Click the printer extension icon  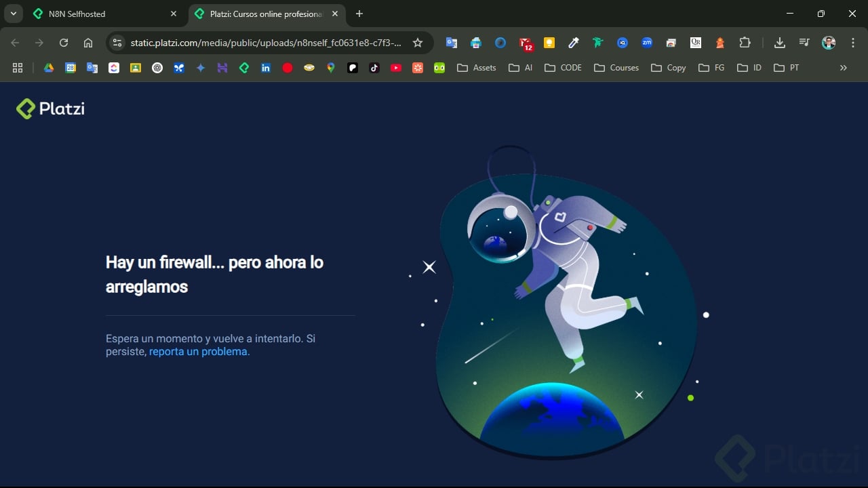[x=476, y=43]
